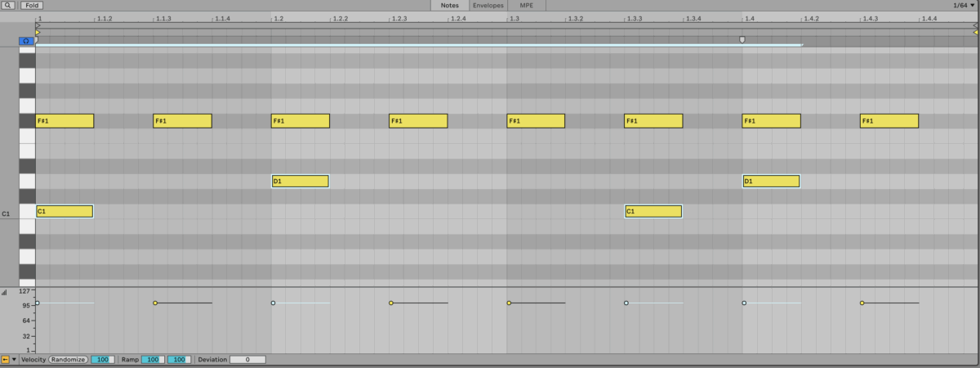Click the yellow velocity marker at 1.2.3
This screenshot has height=368, width=980.
(391, 303)
